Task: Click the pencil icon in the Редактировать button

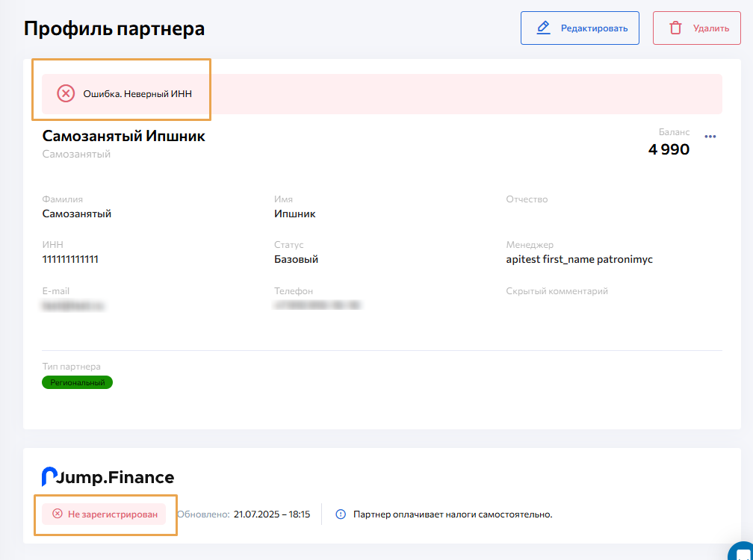Action: click(x=544, y=28)
